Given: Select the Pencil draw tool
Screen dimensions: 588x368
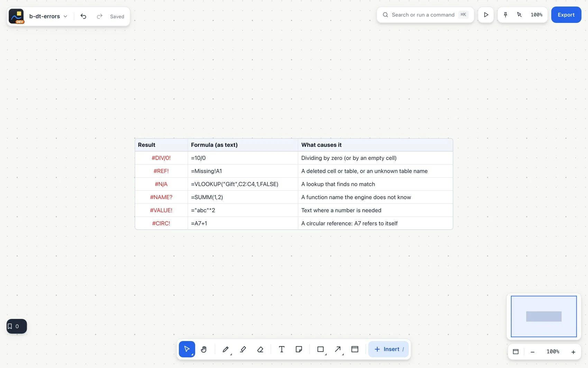Looking at the screenshot, I should point(226,349).
